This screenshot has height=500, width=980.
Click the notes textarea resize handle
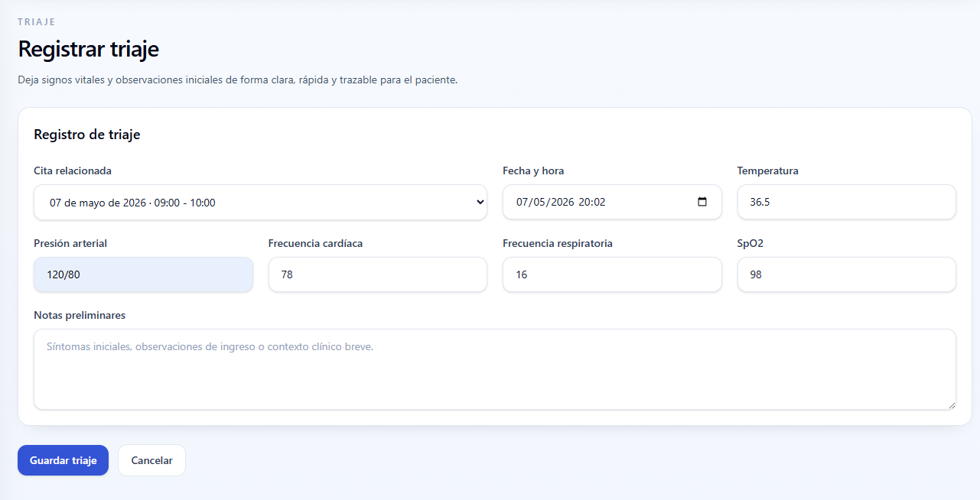pos(951,404)
